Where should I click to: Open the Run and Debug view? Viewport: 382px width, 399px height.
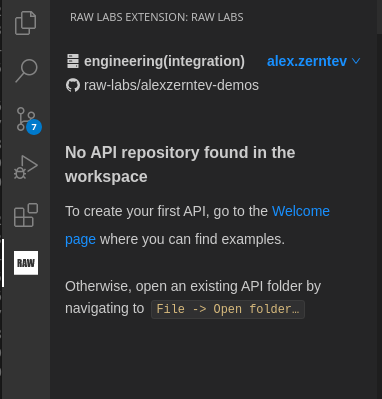pos(26,167)
